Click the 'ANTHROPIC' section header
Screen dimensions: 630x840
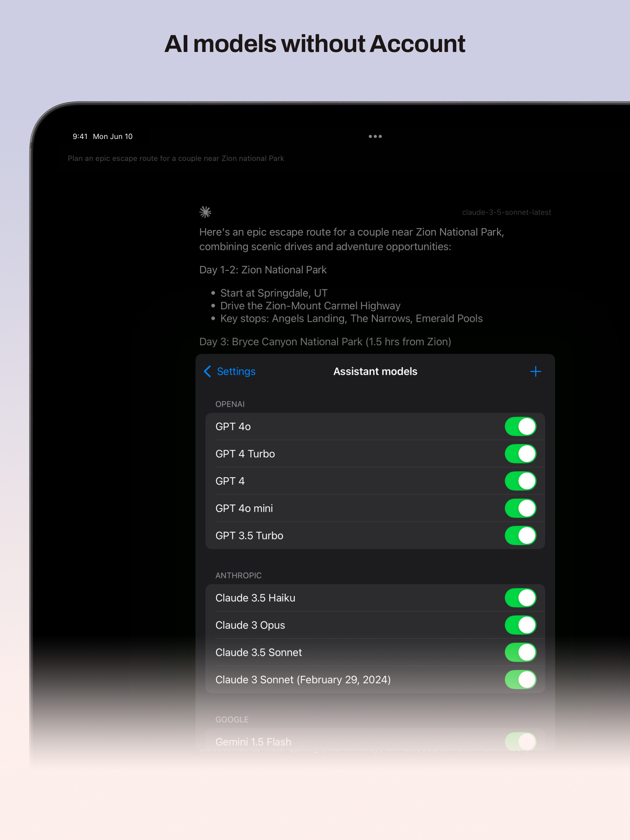[x=238, y=575]
